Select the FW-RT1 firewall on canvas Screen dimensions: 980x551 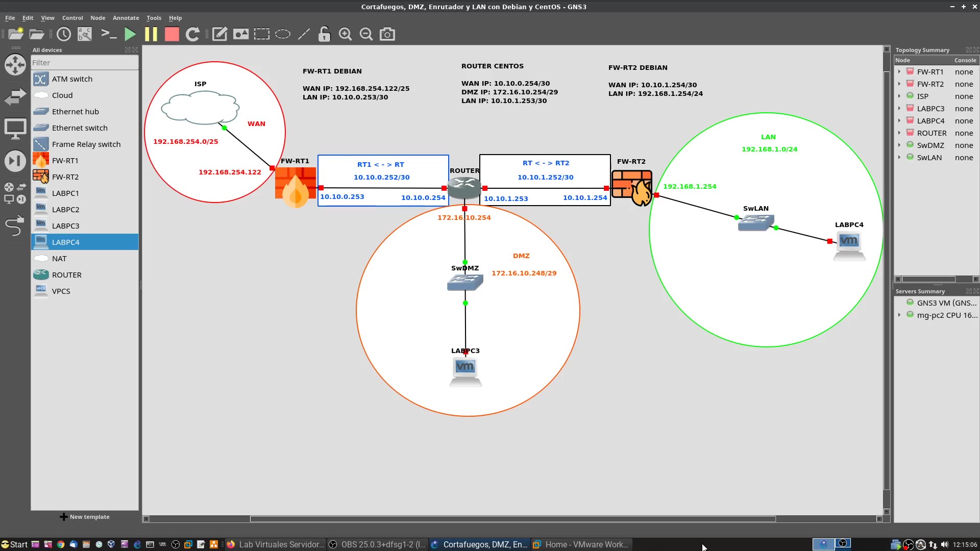coord(296,187)
